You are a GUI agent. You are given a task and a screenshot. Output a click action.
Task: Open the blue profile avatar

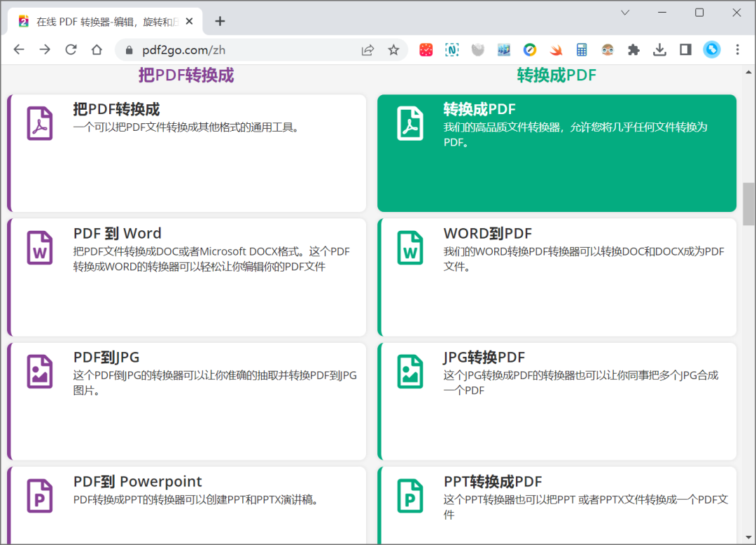click(x=712, y=50)
